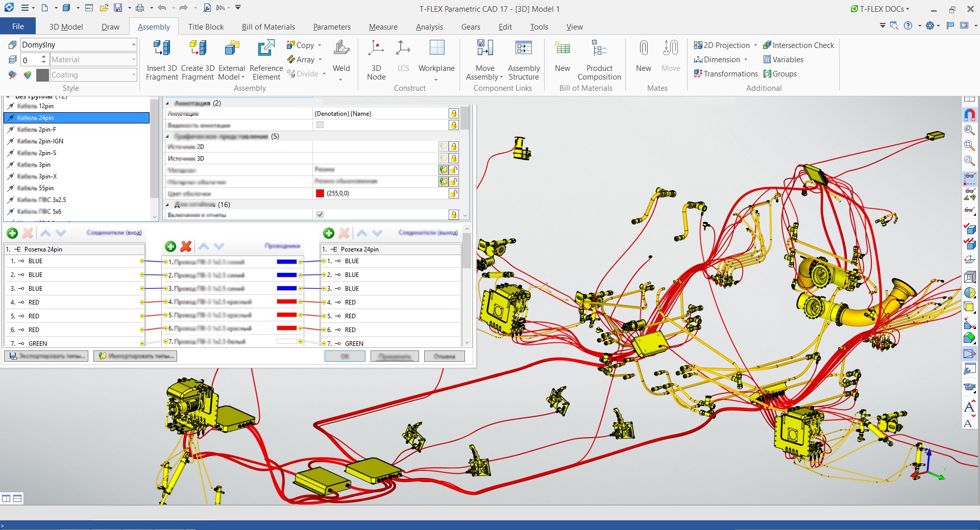
Task: Click red color swatch of conductor 4
Action: [x=286, y=302]
